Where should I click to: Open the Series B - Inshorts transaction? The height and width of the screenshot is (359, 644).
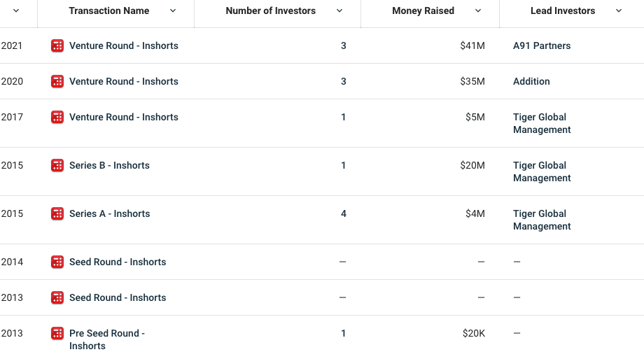(x=109, y=166)
